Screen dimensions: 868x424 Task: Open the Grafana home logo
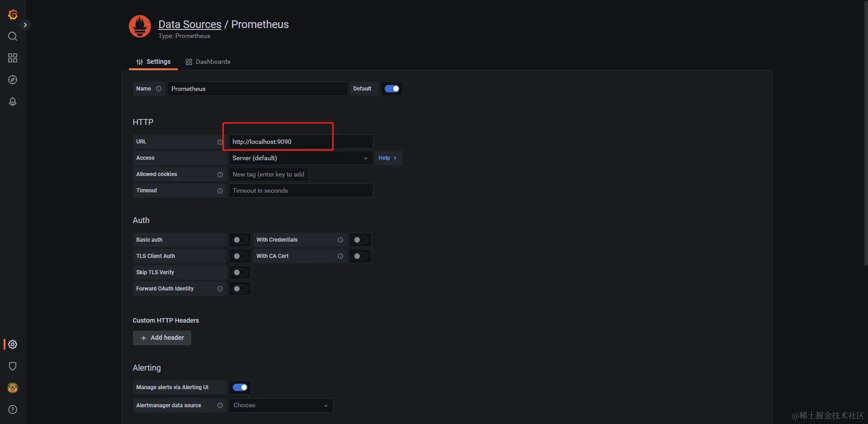[x=13, y=14]
